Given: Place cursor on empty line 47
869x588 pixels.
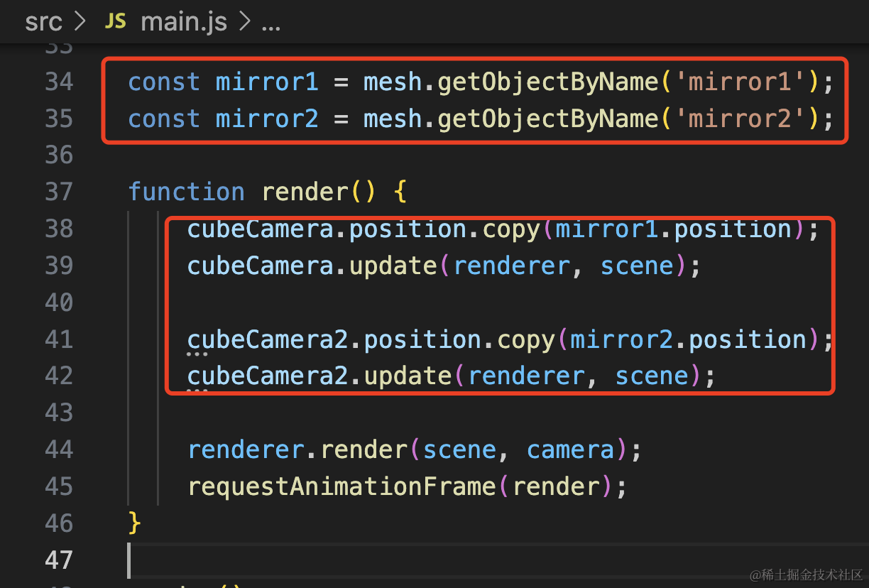Looking at the screenshot, I should pos(497,560).
